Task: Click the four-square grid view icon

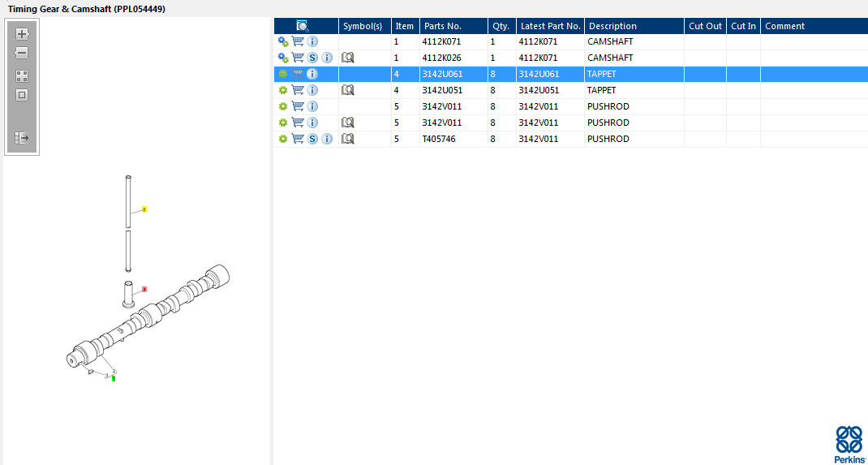Action: pos(22,76)
